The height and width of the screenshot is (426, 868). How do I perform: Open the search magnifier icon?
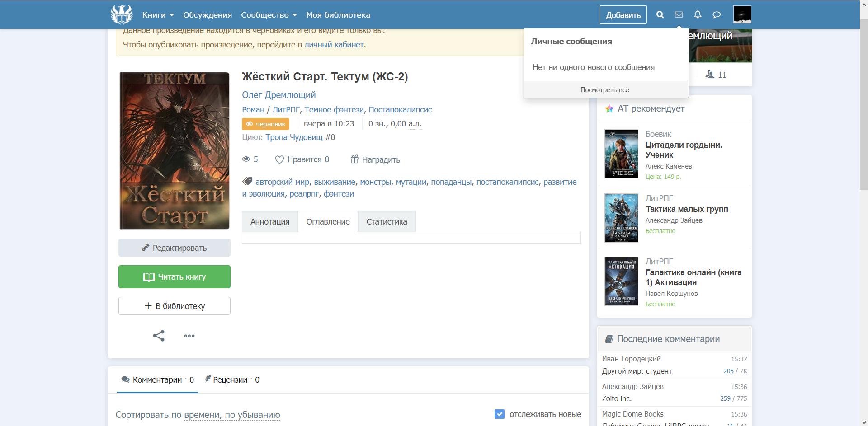[x=660, y=14]
